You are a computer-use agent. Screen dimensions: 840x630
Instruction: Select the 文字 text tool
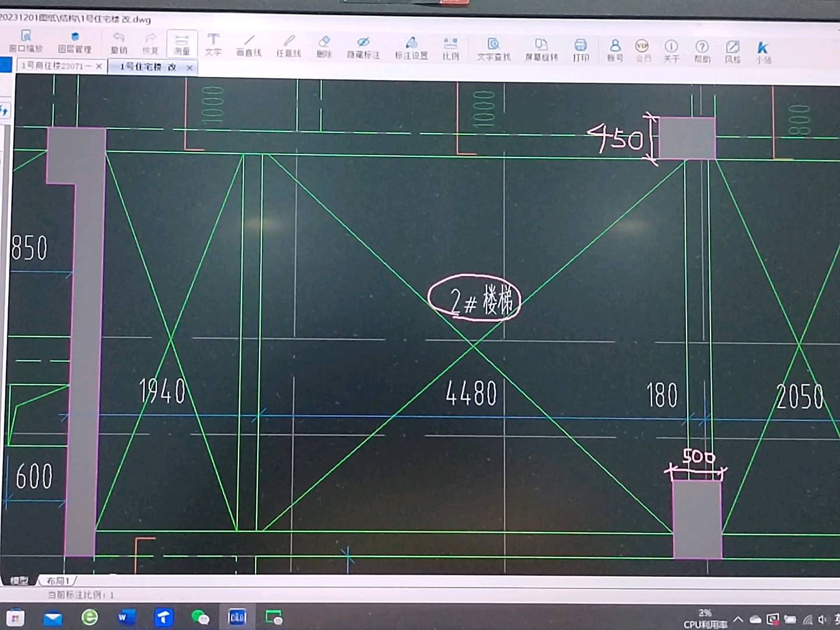pyautogui.click(x=213, y=45)
